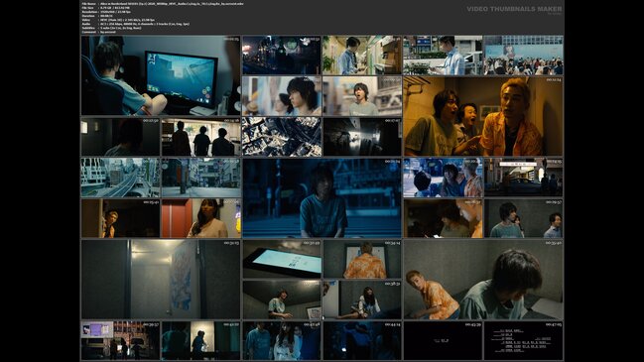Open thumbnail of smartphone lying on table
644x362 pixels.
282,260
